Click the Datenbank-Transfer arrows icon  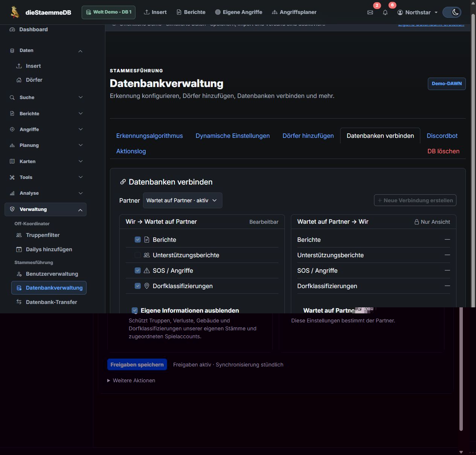[19, 302]
